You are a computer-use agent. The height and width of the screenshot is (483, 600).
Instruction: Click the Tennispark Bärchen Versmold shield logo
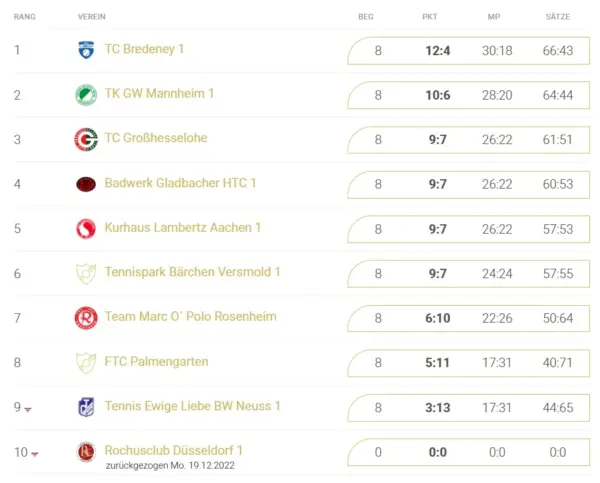click(86, 273)
